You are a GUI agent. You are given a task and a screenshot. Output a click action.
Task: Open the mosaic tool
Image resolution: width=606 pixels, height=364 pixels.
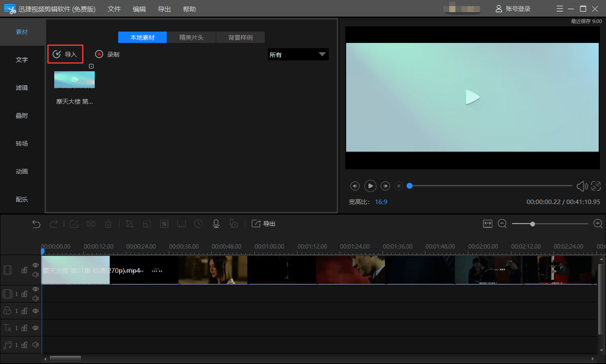click(164, 224)
